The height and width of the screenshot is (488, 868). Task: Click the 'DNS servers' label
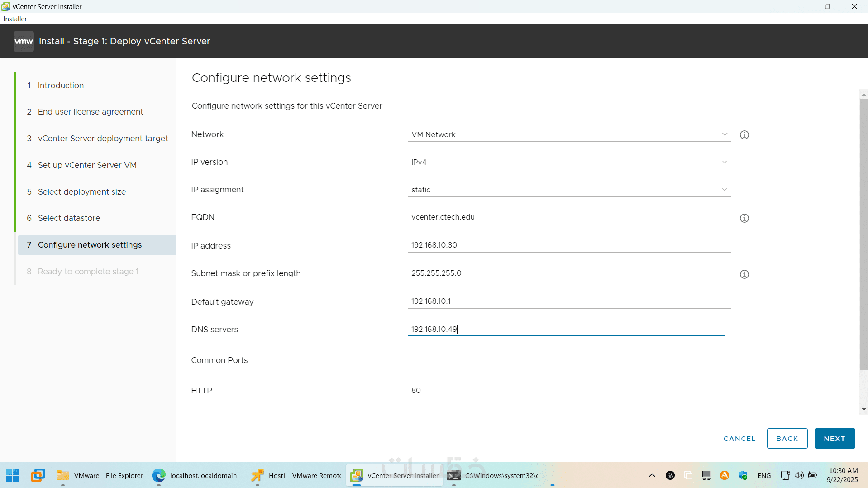click(x=215, y=330)
